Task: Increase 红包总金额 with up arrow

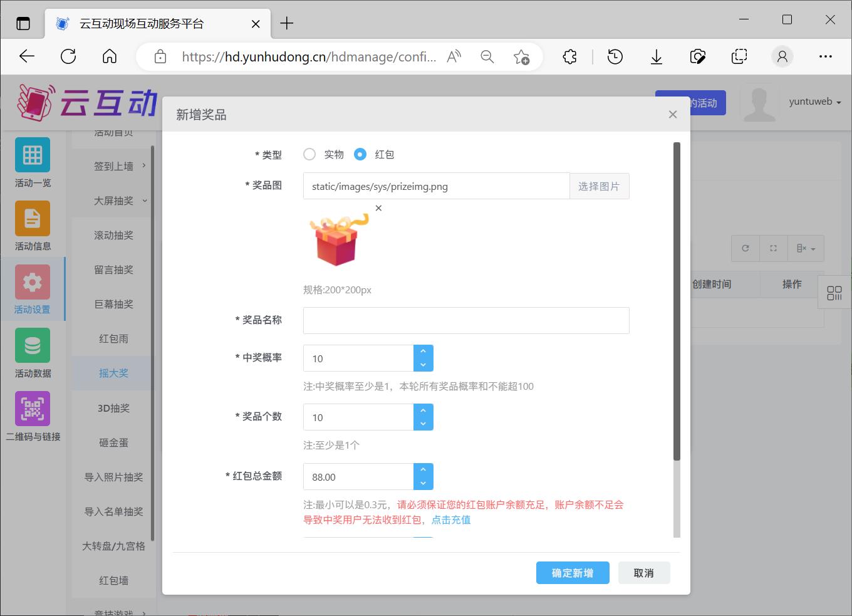Action: [423, 470]
